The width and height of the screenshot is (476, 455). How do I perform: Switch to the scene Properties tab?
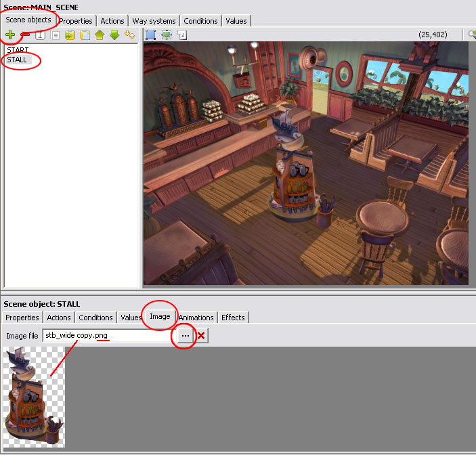[76, 21]
